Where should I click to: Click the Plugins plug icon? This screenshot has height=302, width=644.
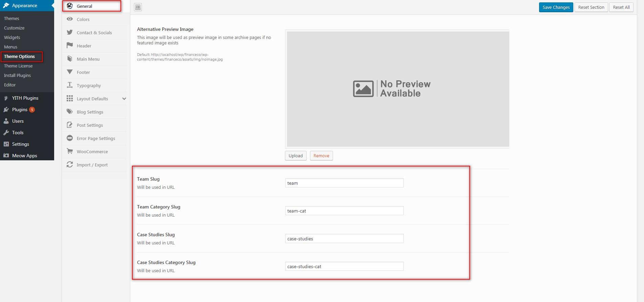[6, 109]
